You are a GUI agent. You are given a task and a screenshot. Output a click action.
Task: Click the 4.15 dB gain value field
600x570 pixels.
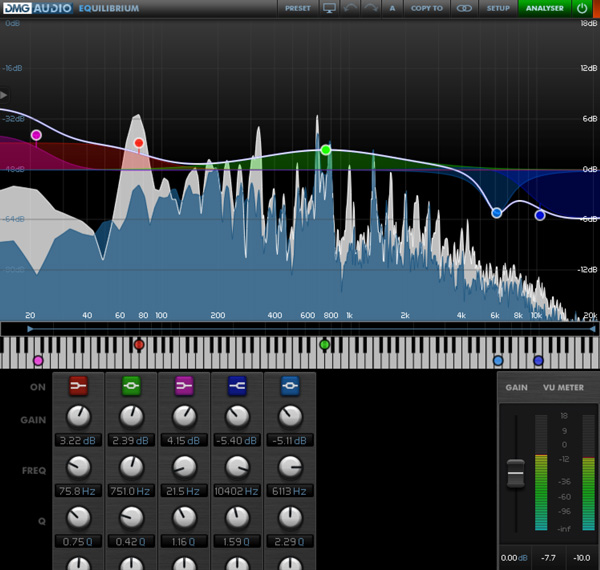(184, 440)
